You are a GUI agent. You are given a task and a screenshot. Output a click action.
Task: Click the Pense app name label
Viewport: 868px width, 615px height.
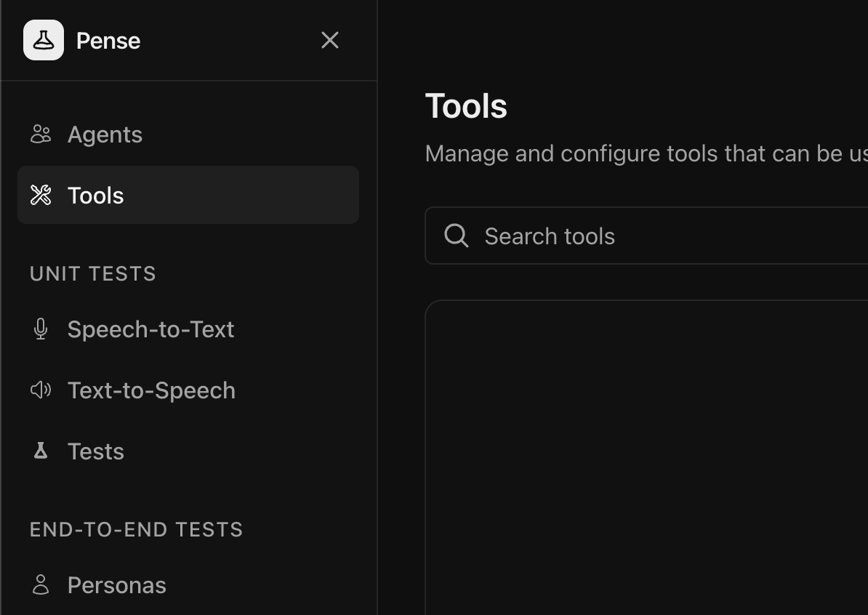(x=108, y=40)
